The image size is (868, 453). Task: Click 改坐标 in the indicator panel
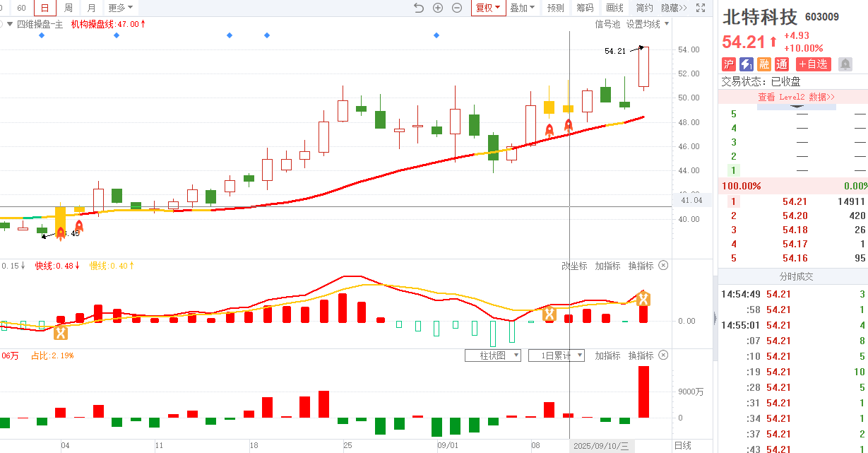(574, 266)
